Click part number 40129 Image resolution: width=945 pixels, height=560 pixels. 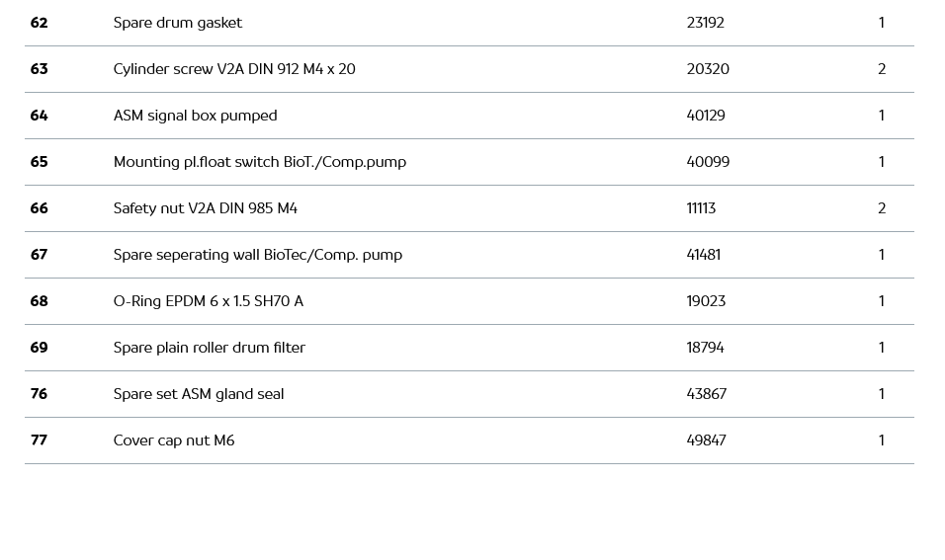click(x=706, y=116)
